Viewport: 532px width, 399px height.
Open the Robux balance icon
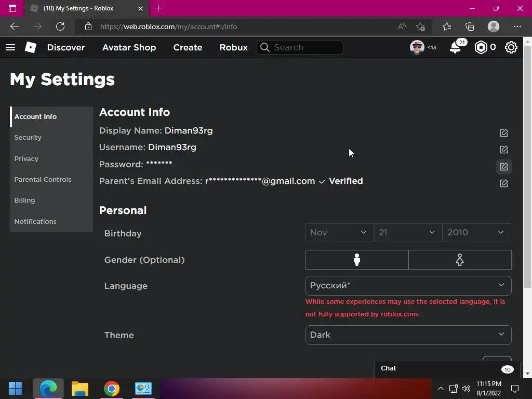point(481,47)
